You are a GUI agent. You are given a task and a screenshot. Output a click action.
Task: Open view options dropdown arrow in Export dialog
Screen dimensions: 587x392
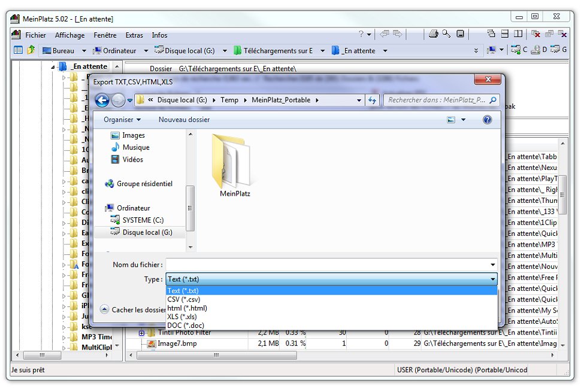pyautogui.click(x=463, y=120)
